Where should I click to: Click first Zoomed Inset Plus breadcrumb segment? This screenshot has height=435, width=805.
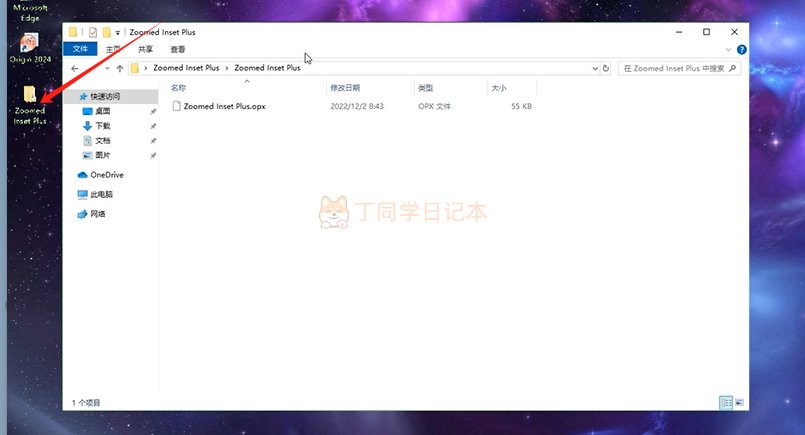(x=186, y=68)
